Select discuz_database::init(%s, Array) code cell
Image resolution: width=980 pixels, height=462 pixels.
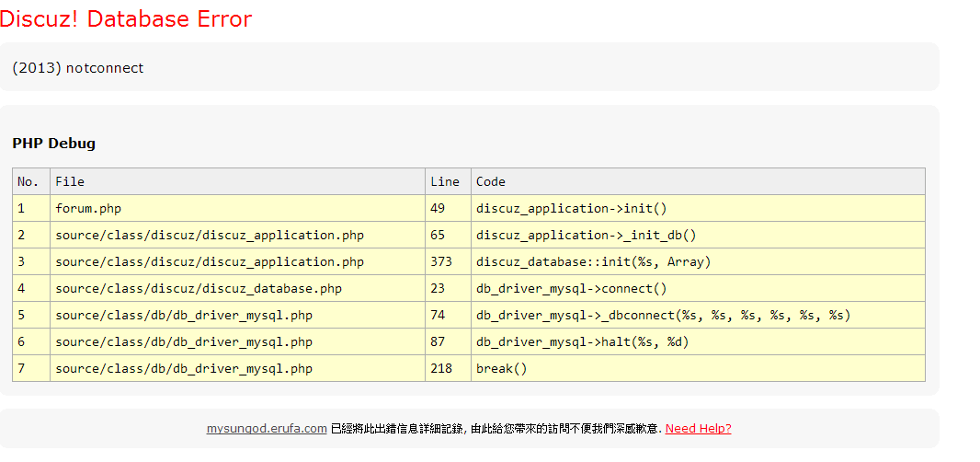coord(698,261)
